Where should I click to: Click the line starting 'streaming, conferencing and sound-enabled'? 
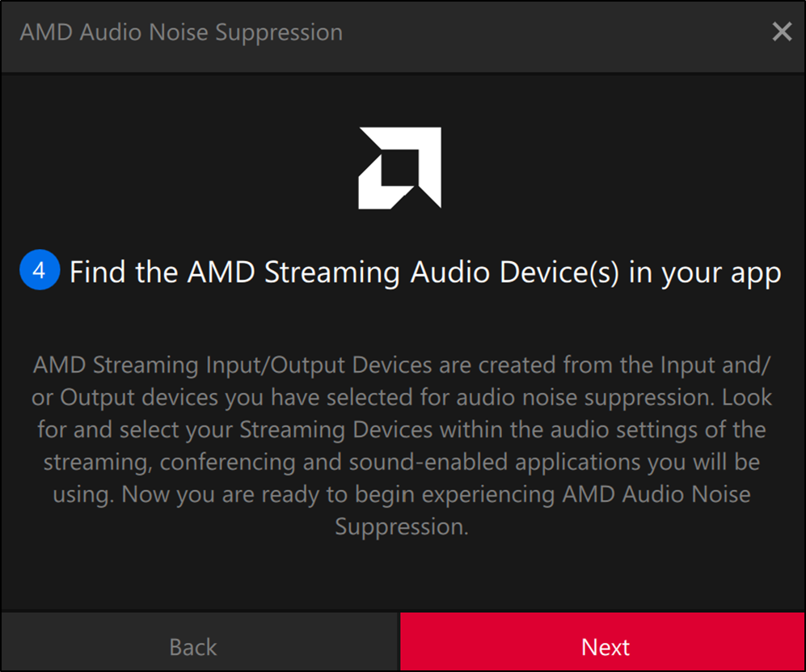click(402, 463)
